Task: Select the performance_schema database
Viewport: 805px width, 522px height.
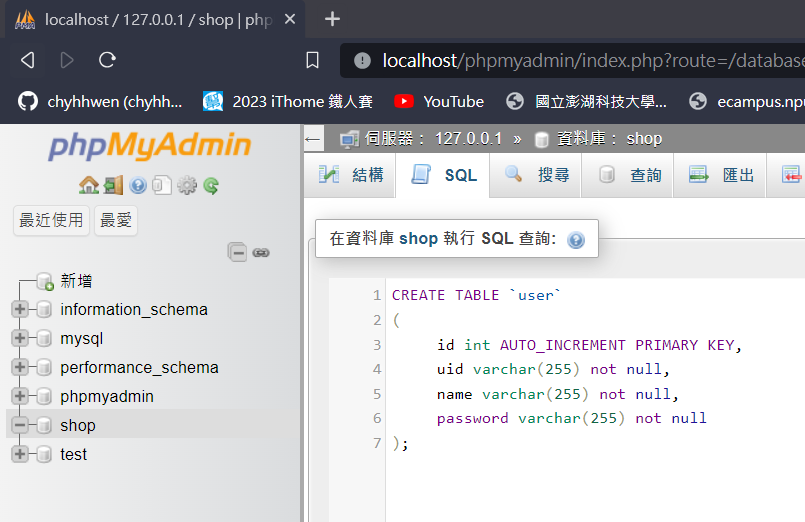Action: [140, 368]
